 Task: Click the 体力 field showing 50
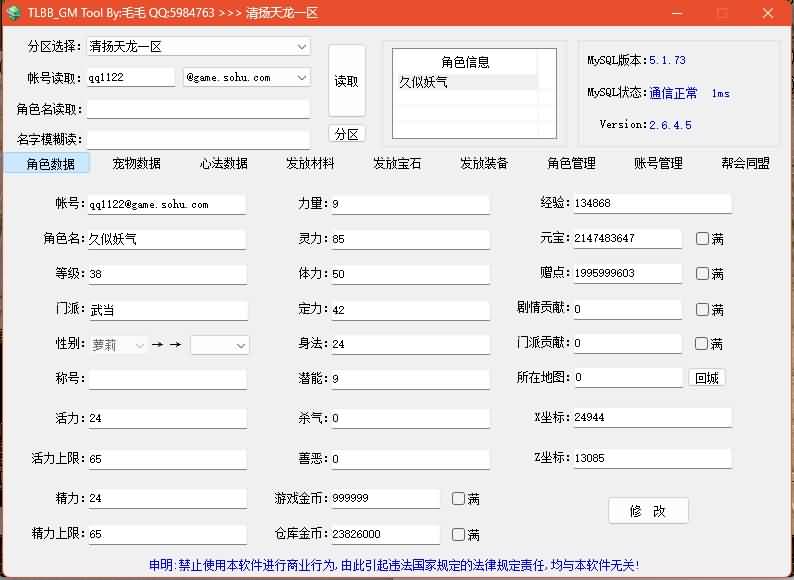(410, 274)
